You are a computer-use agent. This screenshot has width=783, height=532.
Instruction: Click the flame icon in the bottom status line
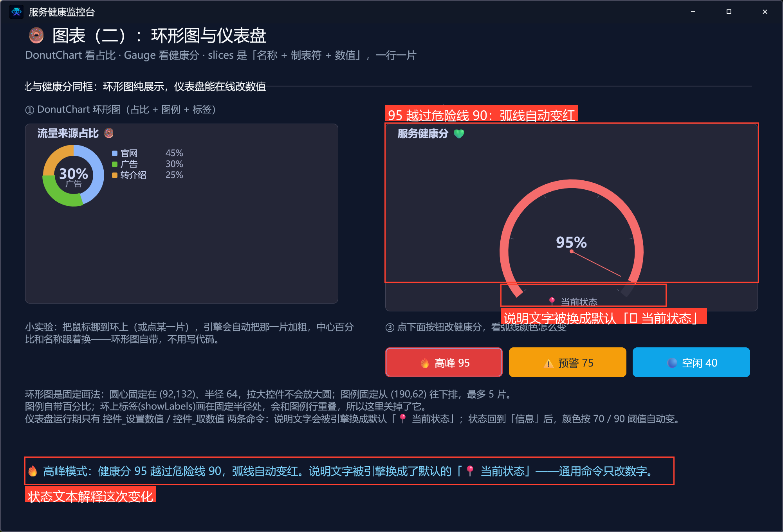pos(33,471)
